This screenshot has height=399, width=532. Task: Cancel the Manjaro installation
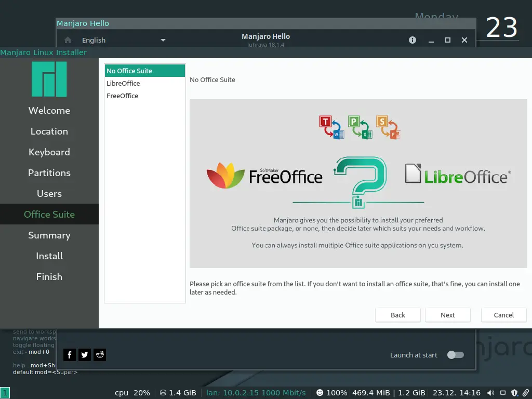click(503, 315)
